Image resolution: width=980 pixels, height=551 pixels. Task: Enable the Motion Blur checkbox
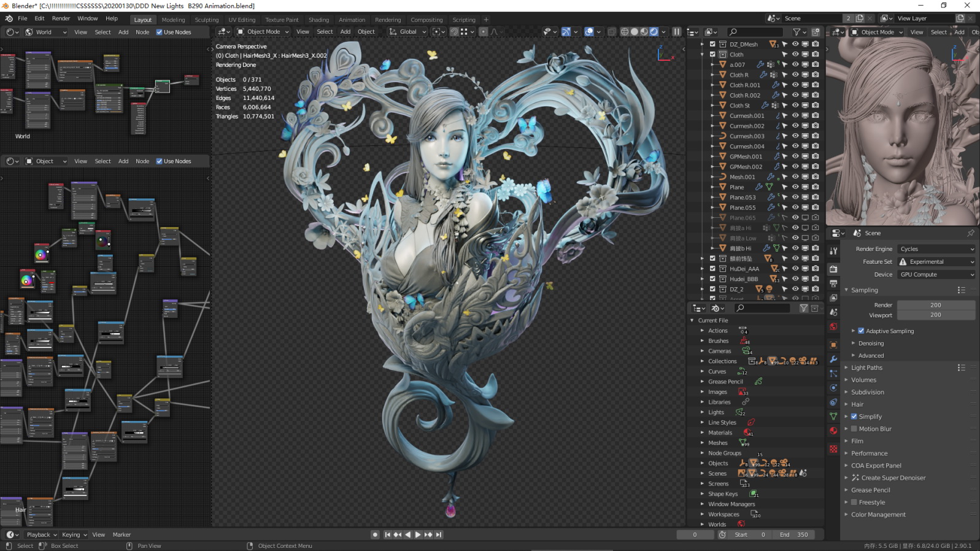854,429
